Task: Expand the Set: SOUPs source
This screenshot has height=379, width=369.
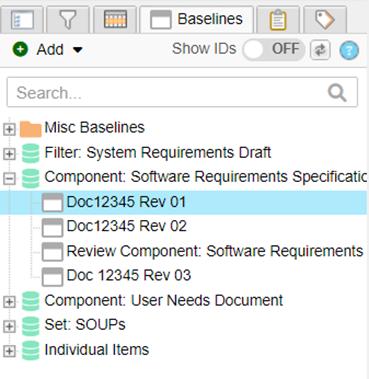Action: tap(9, 326)
